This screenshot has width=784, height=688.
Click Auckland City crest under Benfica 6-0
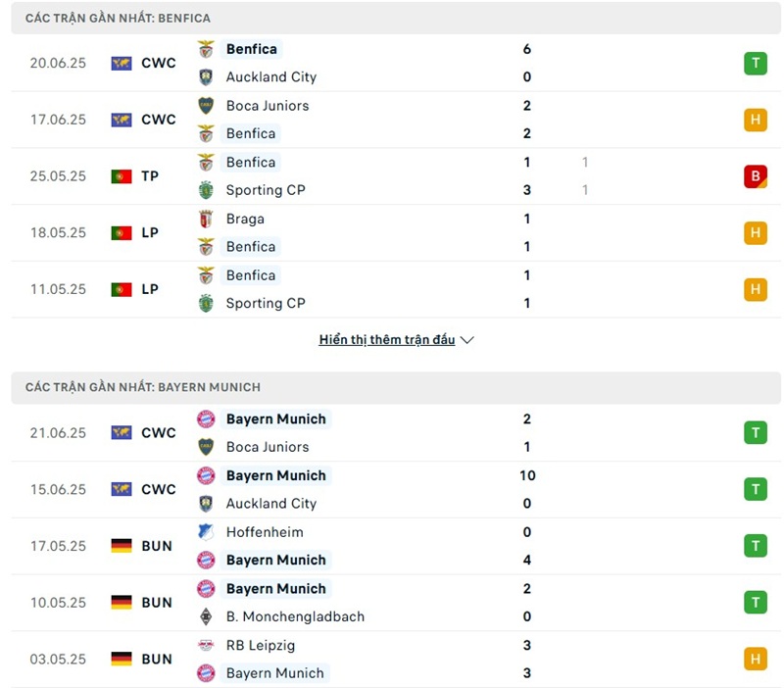click(206, 76)
